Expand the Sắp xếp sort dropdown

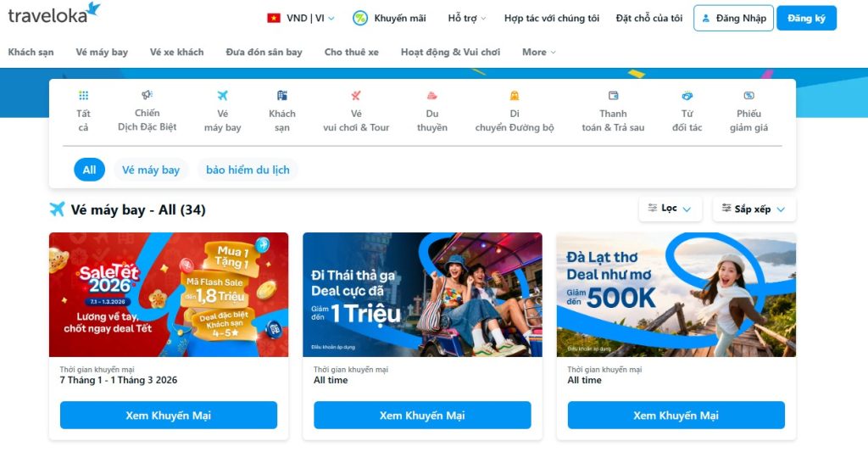tap(754, 209)
